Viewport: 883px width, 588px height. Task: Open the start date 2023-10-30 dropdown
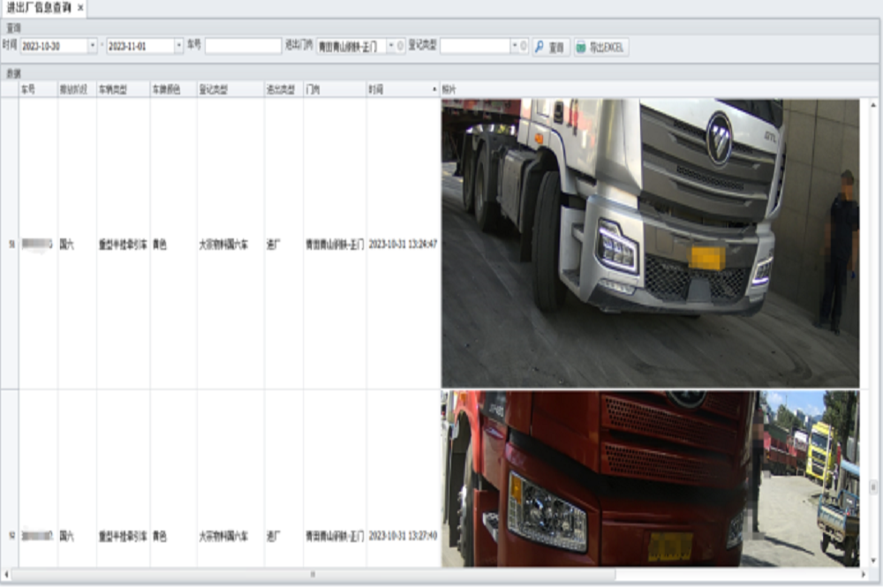coord(93,46)
